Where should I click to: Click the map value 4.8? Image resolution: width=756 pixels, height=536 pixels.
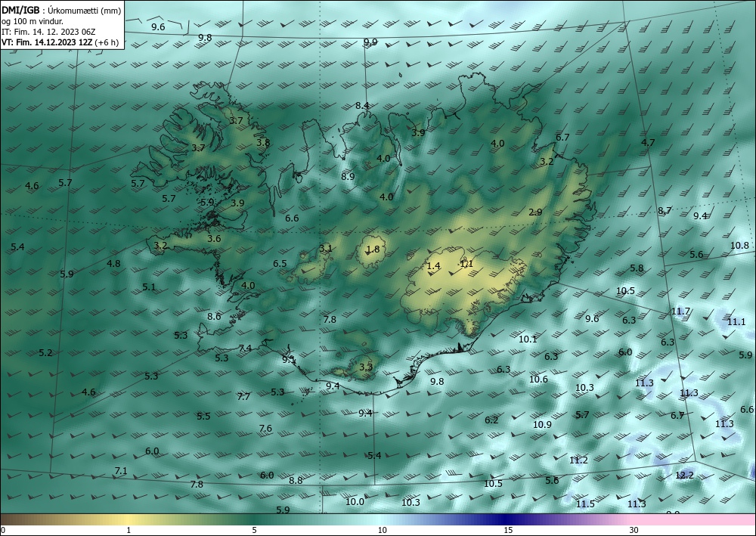[113, 264]
